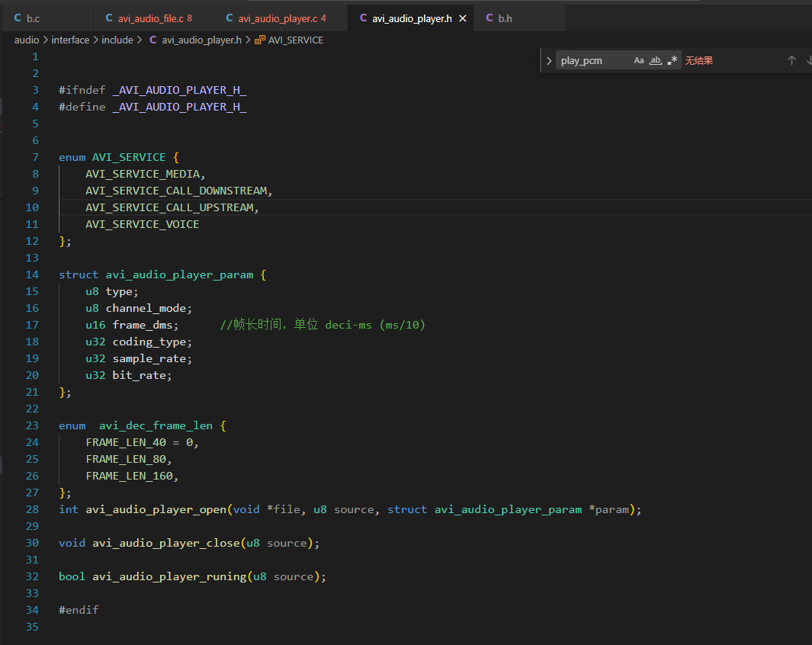The width and height of the screenshot is (812, 645).
Task: Click the avi_audio_player_param struct name
Action: point(180,275)
